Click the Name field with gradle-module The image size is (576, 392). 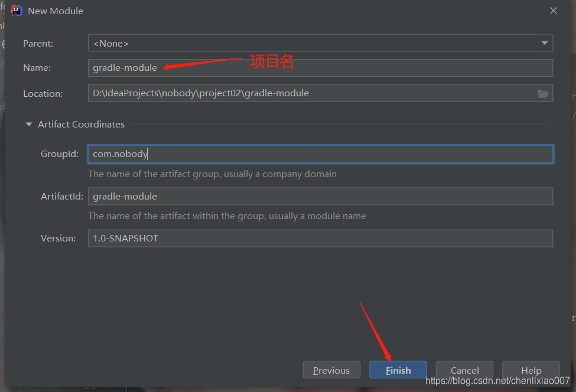coord(320,68)
